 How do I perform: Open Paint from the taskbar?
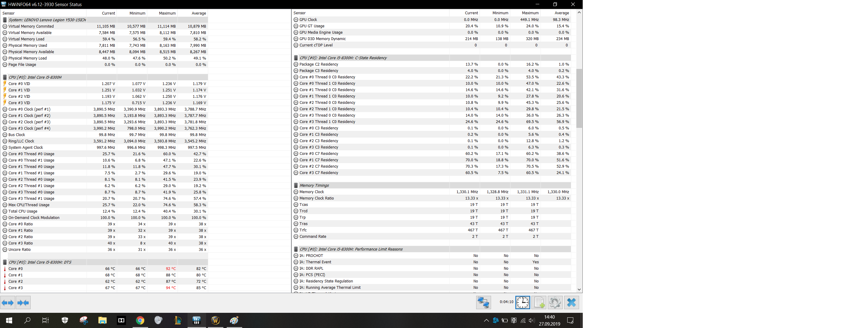point(234,320)
